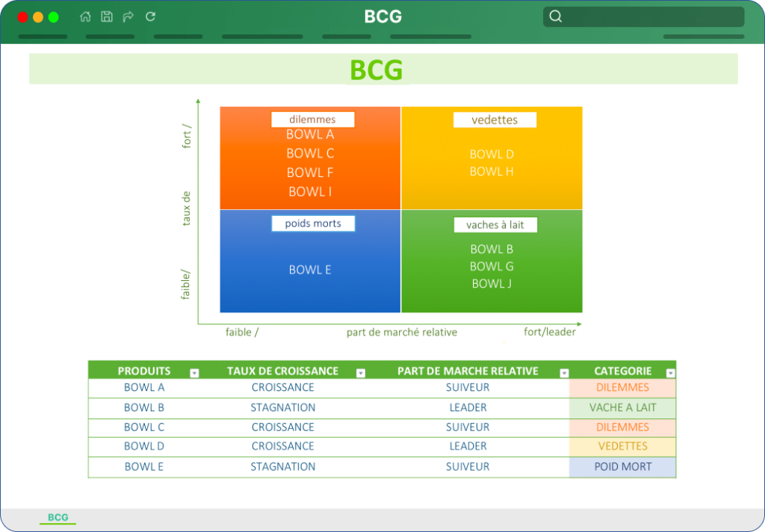765x532 pixels.
Task: Select the 'poids morts' quadrant label
Action: tap(313, 223)
